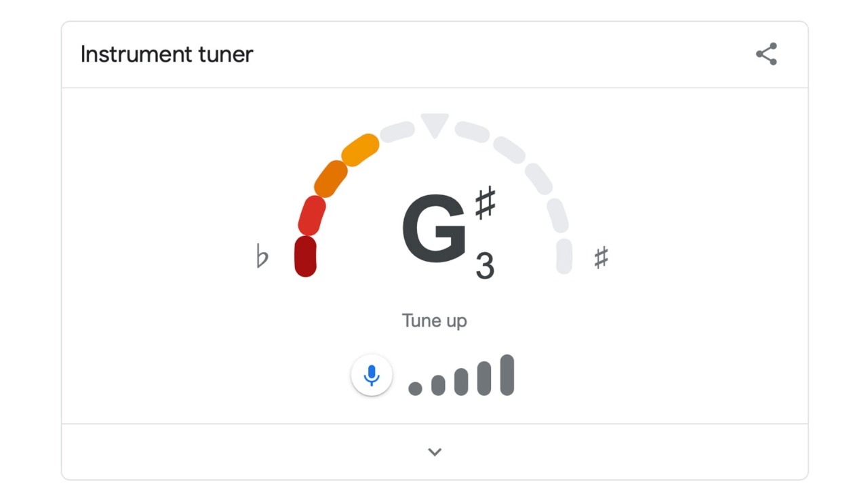868x488 pixels.
Task: Click the octave number 3
Action: tap(485, 266)
